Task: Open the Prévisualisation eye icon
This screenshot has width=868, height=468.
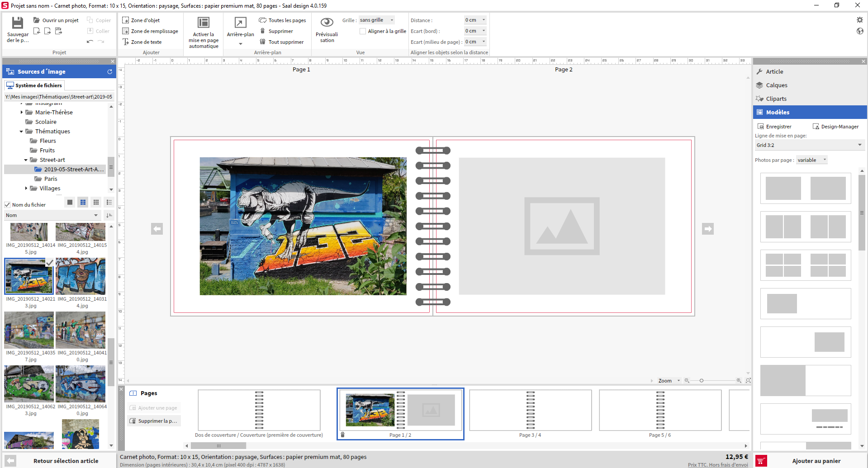Action: [x=327, y=23]
